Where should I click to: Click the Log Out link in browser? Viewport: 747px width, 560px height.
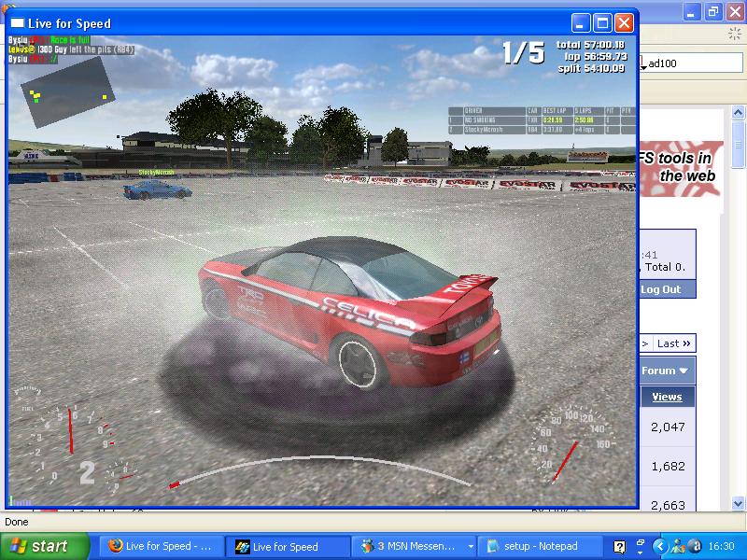(x=661, y=289)
